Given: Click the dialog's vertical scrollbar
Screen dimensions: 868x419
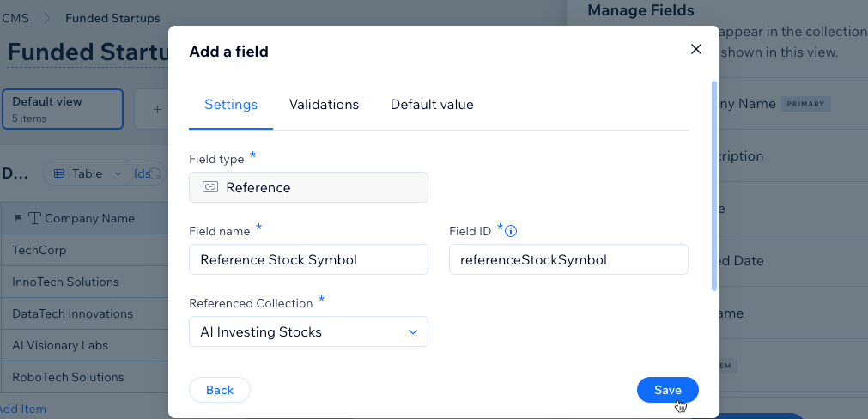Looking at the screenshot, I should tap(714, 185).
